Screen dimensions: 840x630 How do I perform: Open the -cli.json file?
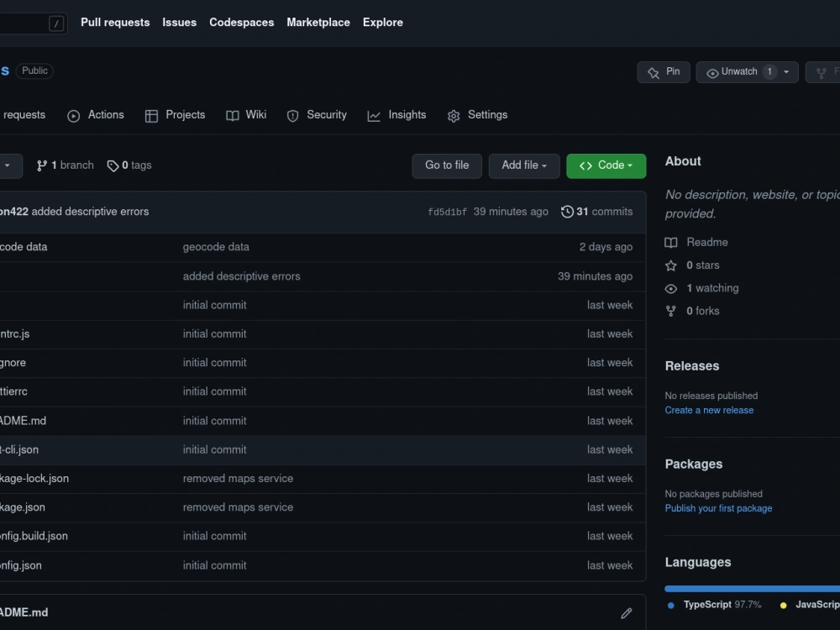click(x=19, y=450)
